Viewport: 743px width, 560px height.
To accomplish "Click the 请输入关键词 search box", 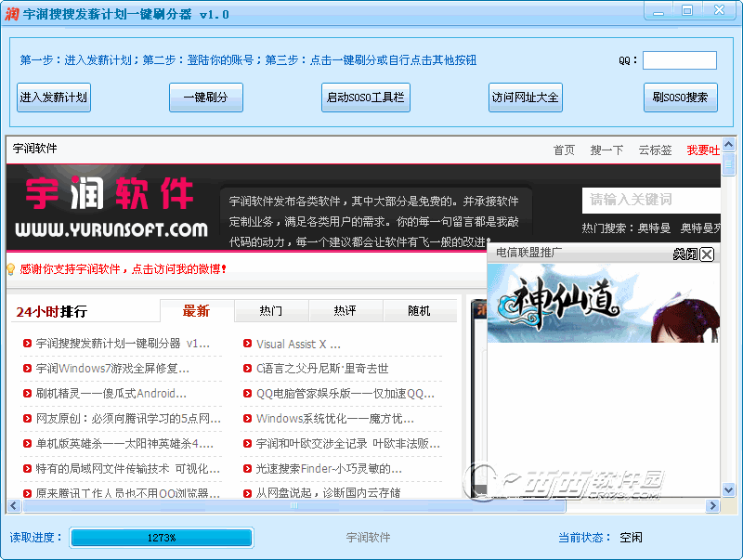I will tap(651, 200).
